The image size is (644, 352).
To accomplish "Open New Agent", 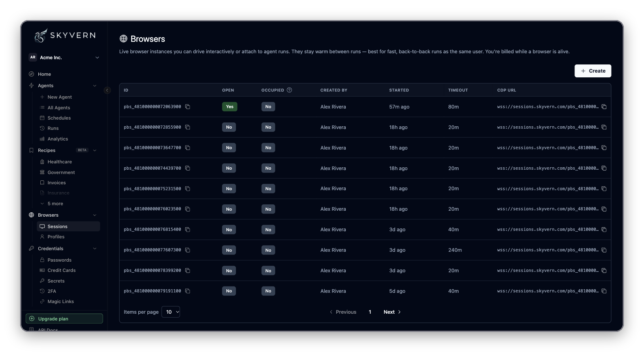I will coord(60,97).
